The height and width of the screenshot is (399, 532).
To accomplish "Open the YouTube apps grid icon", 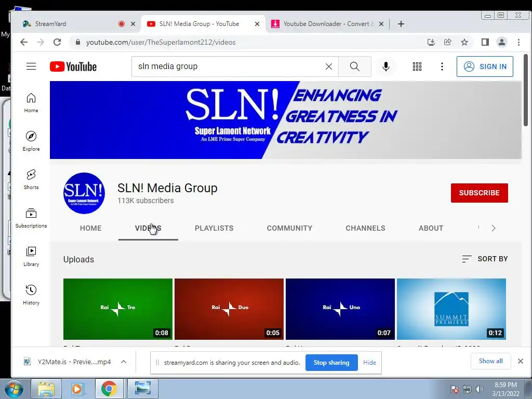I will point(417,66).
